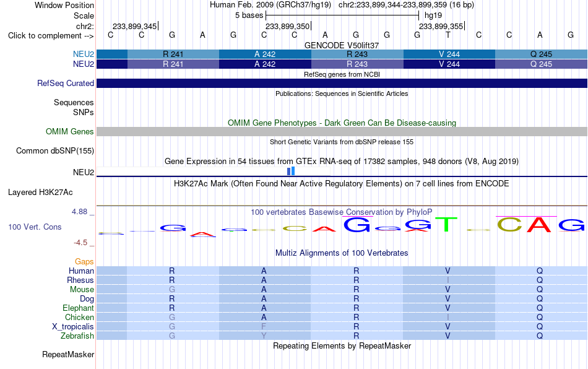Viewport: 588px width, 369px height.
Task: Click the -4.5 conservation scale value
Action: point(80,243)
